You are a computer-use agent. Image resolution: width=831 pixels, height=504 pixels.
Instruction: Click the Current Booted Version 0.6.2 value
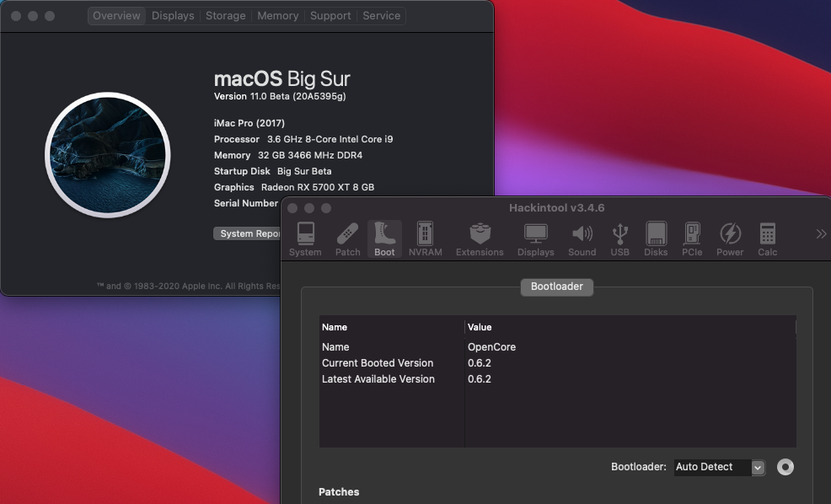(479, 363)
